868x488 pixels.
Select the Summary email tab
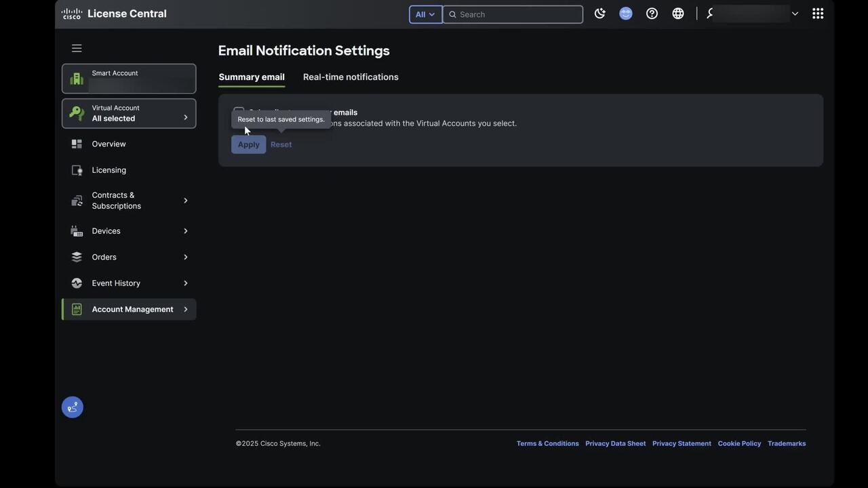[252, 77]
